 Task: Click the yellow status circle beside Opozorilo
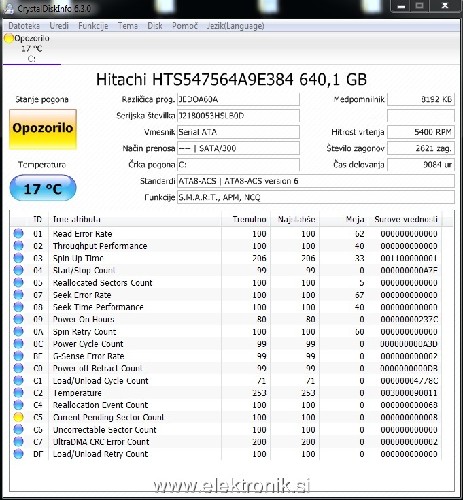(x=9, y=38)
